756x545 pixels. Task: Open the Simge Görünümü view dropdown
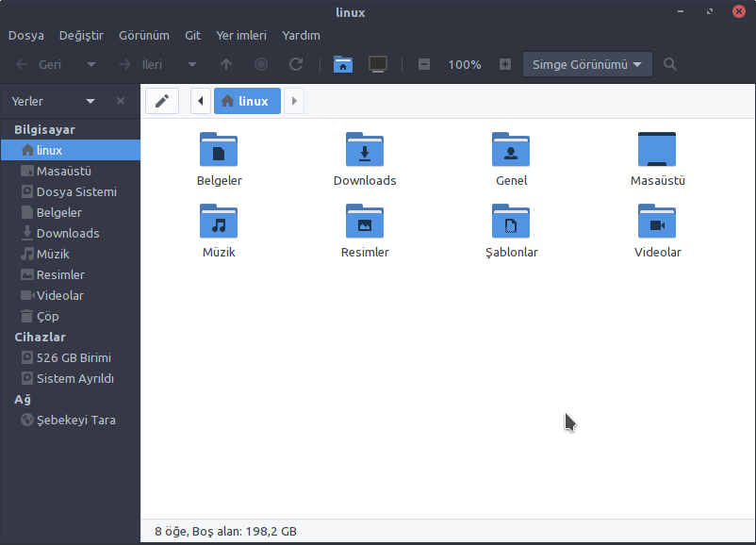coord(587,64)
